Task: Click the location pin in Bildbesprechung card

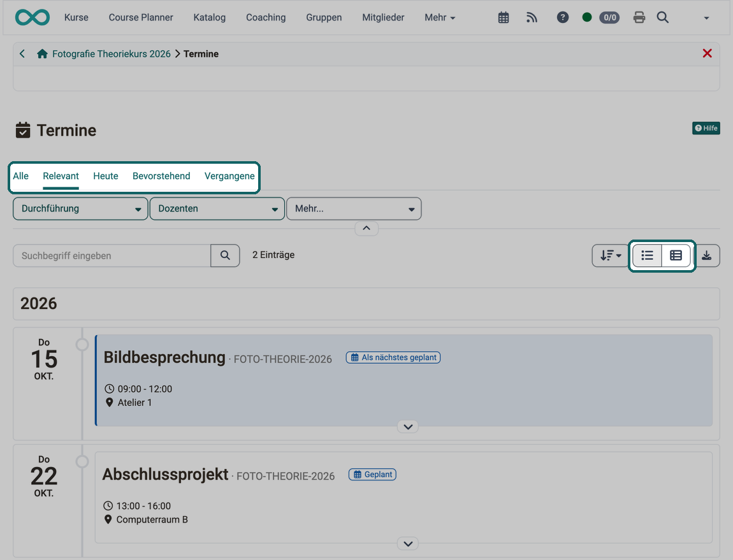Action: click(x=110, y=403)
